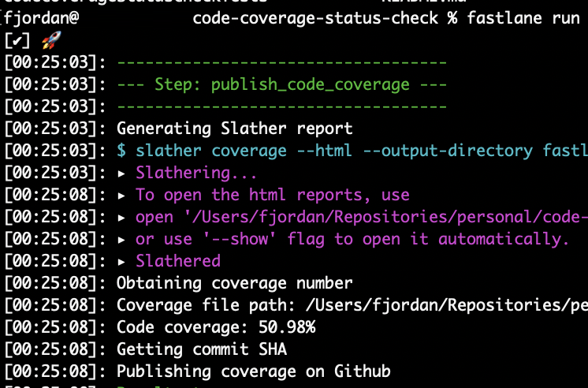Click 'code-coverage-status-check' directory in the prompt
This screenshot has height=388, width=588.
(315, 18)
